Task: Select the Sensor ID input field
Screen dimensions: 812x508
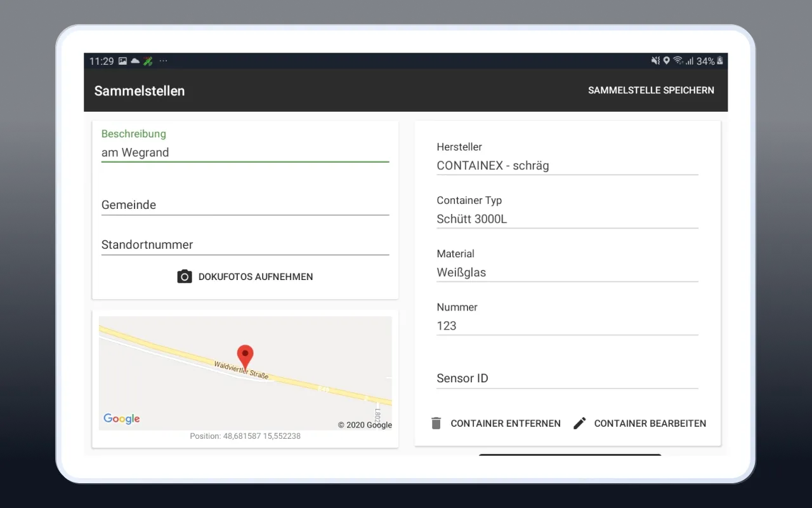Action: click(x=567, y=378)
